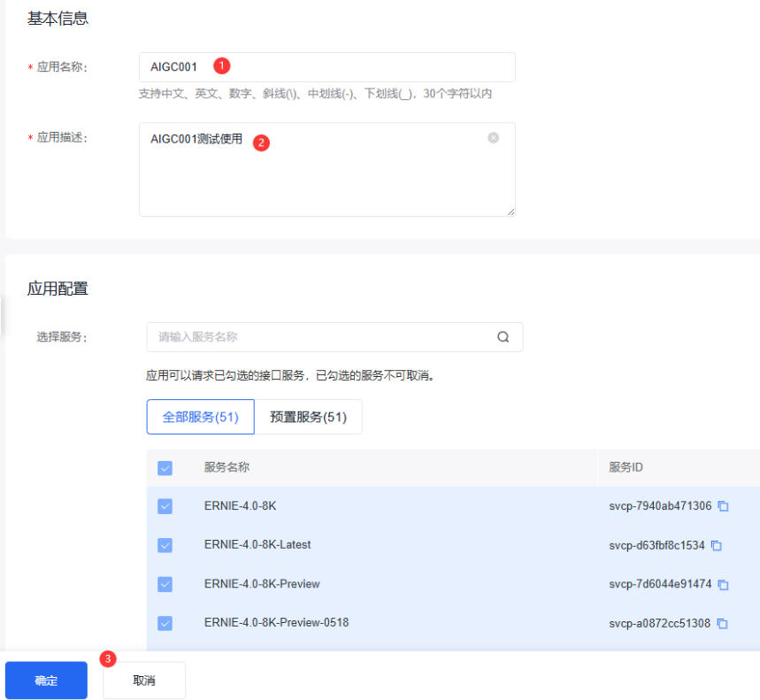
Task: Grab the resize handle of the description textarea
Action: (510, 212)
